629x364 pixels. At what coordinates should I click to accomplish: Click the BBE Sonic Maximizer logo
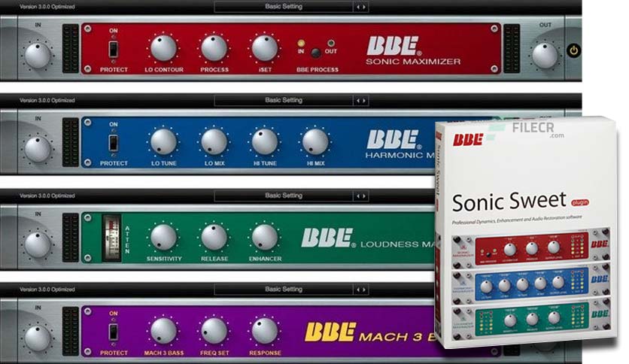pyautogui.click(x=413, y=51)
